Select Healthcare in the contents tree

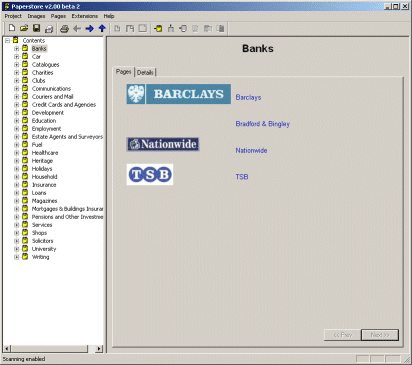[x=45, y=153]
